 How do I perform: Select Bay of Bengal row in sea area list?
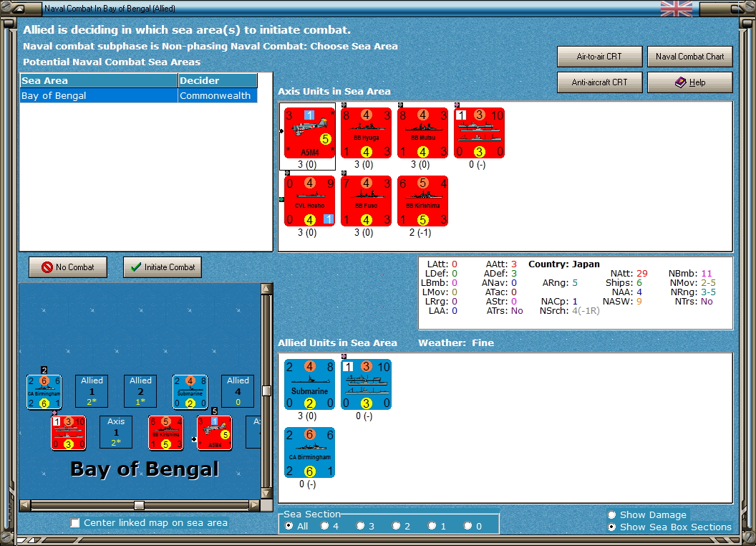138,95
